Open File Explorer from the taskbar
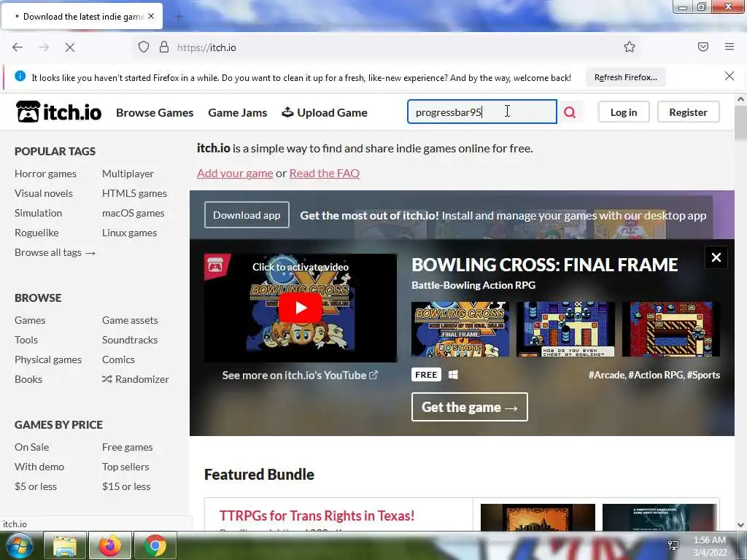The image size is (747, 560). 65,545
